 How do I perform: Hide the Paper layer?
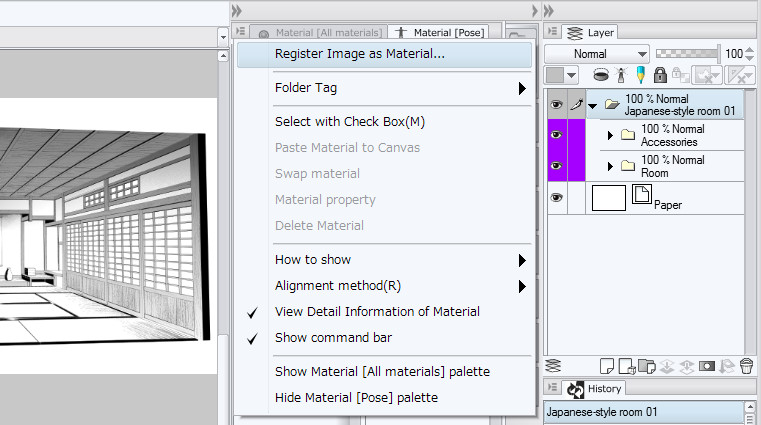pyautogui.click(x=557, y=197)
